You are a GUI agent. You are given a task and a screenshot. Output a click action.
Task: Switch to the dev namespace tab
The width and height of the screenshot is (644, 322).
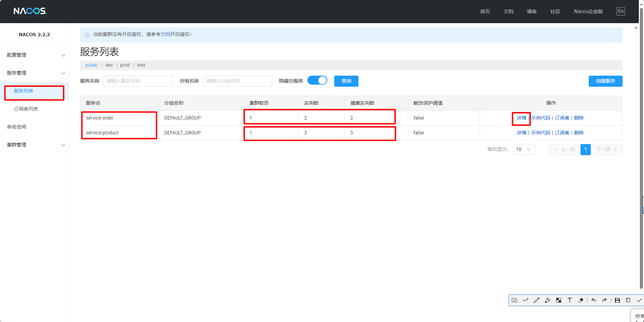[109, 65]
